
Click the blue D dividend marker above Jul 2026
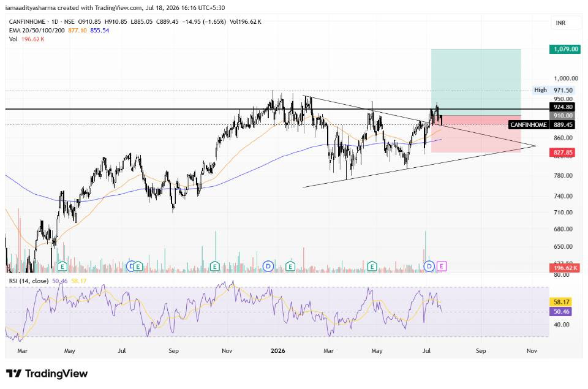tap(429, 266)
